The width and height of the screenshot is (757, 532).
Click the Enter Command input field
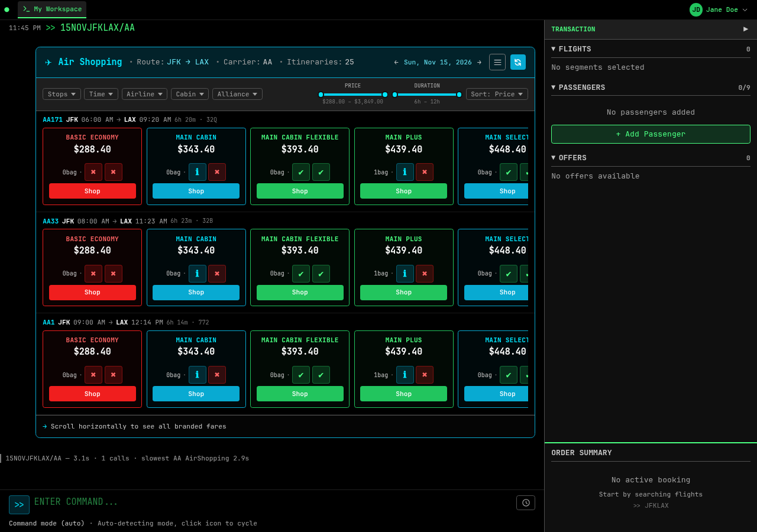[x=272, y=502]
